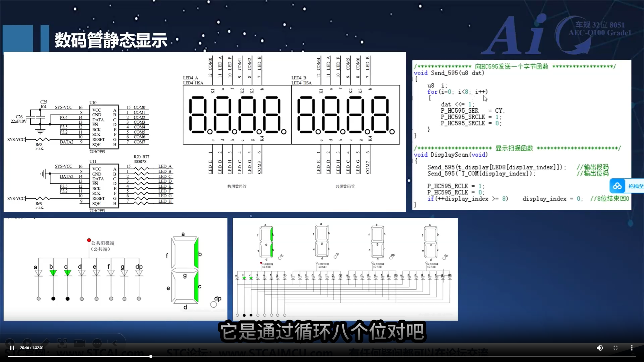Exit fullscreen with the shrink icon
This screenshot has height=362, width=644.
click(616, 348)
